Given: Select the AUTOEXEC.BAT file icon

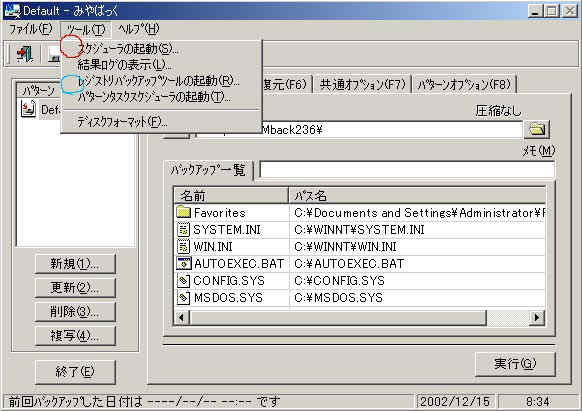Looking at the screenshot, I should (x=184, y=263).
